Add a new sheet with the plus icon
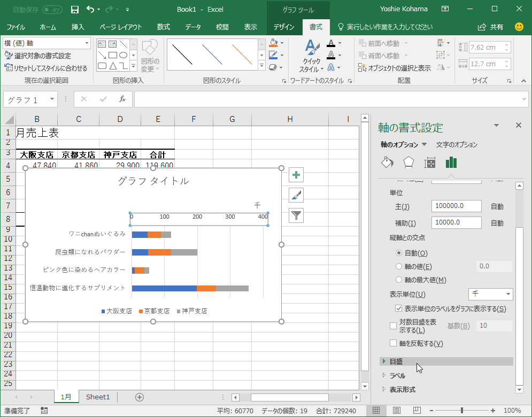Screen dimensions: 532x417 click(x=140, y=397)
